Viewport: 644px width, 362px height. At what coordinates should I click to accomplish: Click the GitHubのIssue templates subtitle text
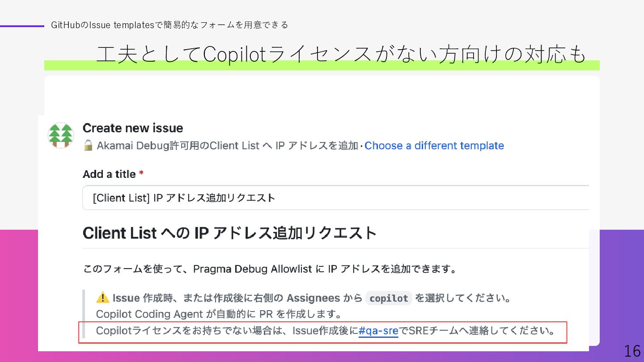tap(169, 25)
